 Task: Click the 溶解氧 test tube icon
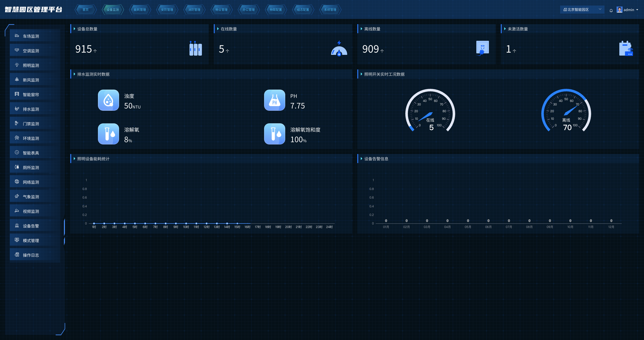(x=109, y=134)
